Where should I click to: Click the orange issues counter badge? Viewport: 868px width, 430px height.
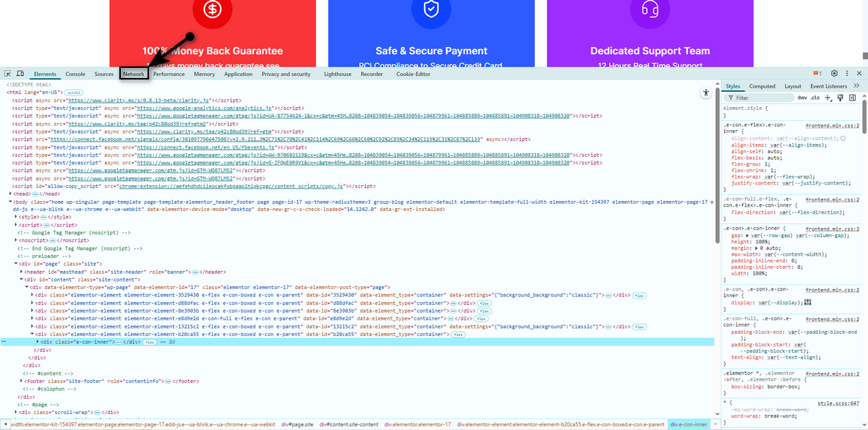(818, 74)
